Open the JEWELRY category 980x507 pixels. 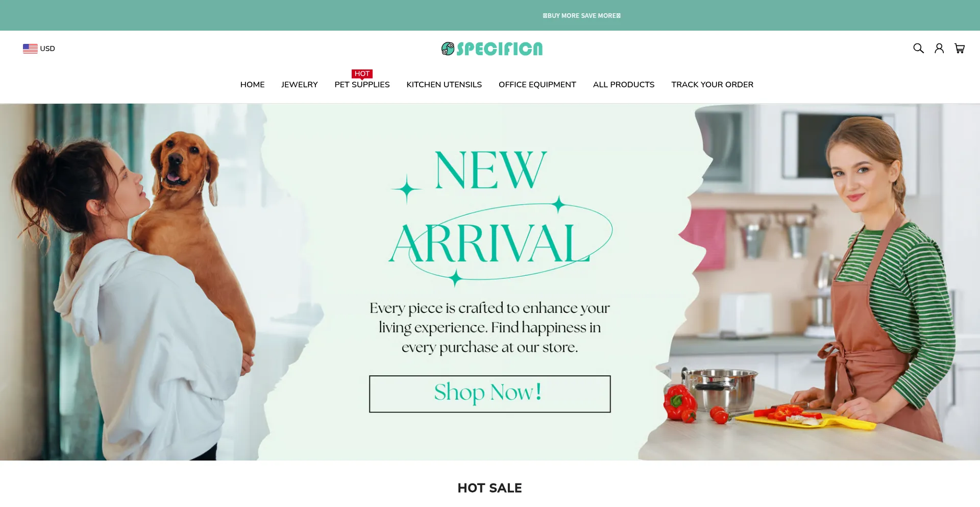pyautogui.click(x=299, y=85)
